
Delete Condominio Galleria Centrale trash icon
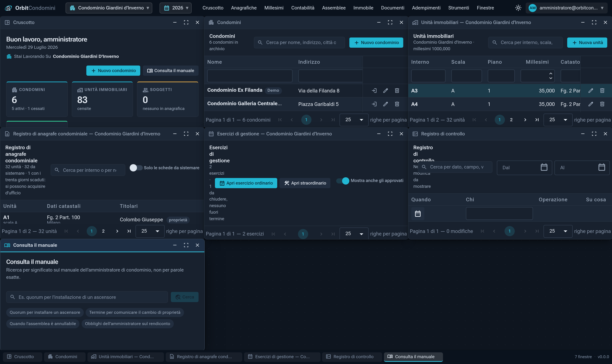(x=397, y=104)
